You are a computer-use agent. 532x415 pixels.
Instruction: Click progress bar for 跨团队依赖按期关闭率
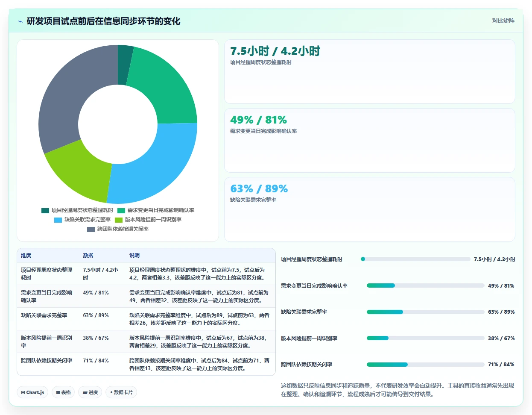(x=426, y=365)
